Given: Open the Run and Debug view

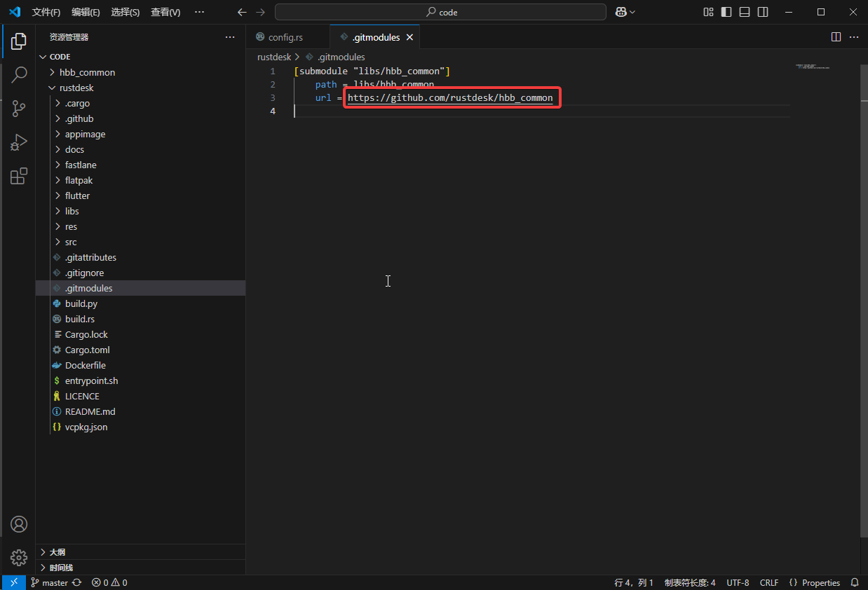Looking at the screenshot, I should coord(19,143).
